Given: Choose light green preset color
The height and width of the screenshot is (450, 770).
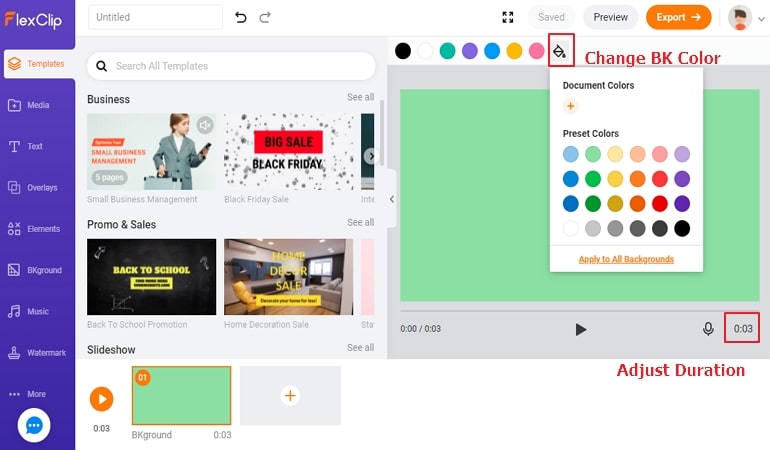Looking at the screenshot, I should point(593,154).
